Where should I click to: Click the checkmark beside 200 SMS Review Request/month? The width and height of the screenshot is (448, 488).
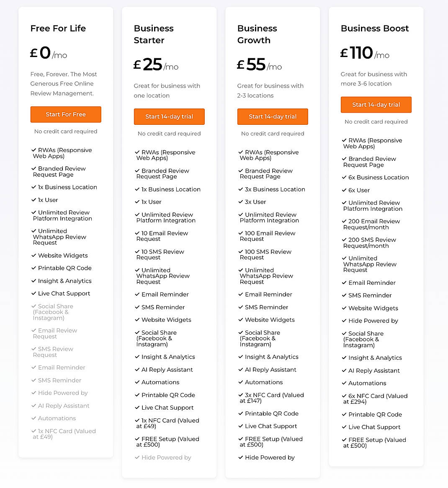[x=344, y=240]
